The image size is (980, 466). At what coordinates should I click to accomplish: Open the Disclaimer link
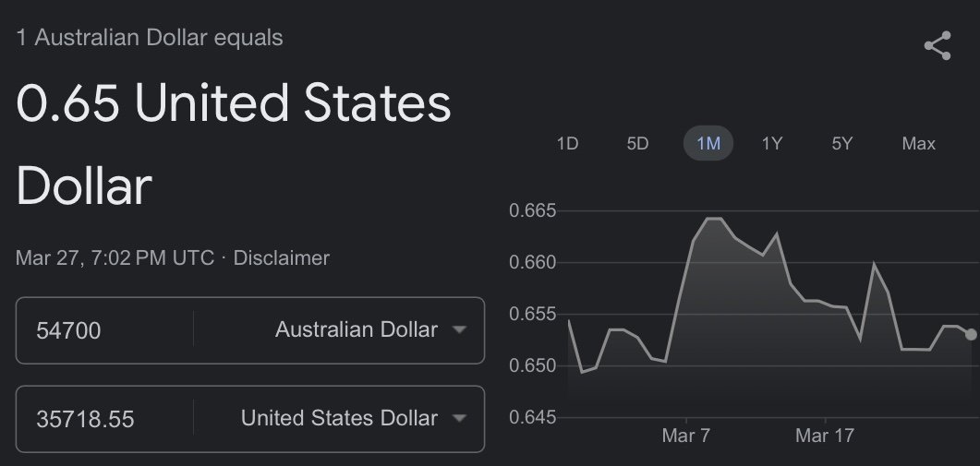[x=281, y=258]
